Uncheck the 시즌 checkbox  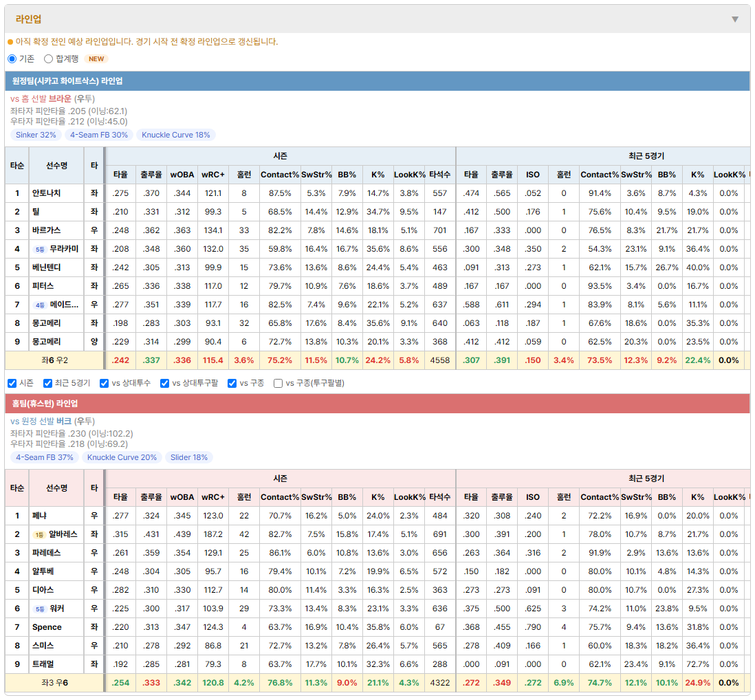pyautogui.click(x=12, y=383)
